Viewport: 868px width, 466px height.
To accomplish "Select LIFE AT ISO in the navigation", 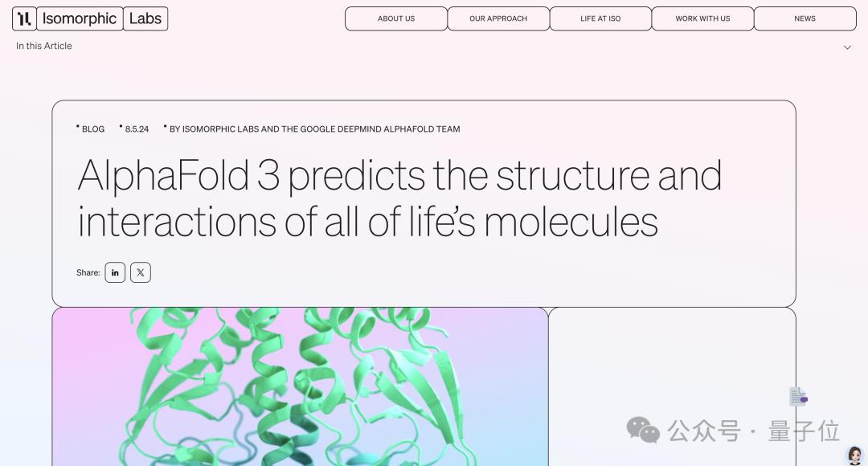I will click(x=600, y=18).
